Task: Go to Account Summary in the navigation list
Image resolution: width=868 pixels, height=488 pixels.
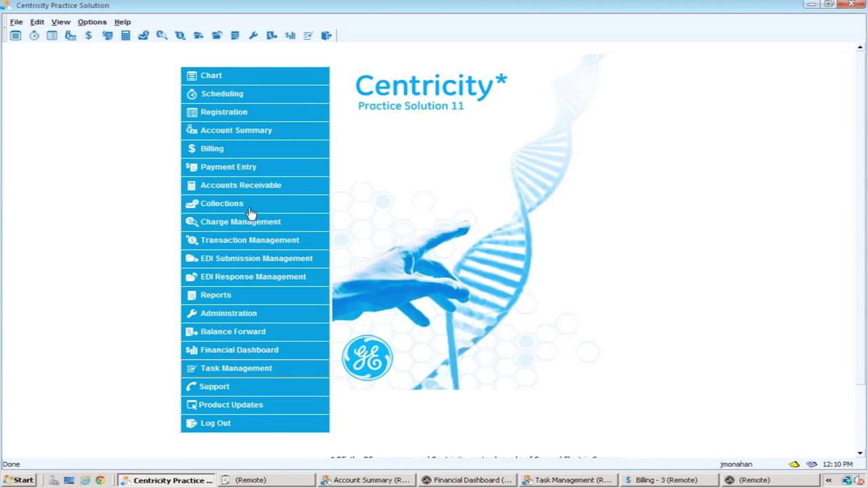Action: pos(255,130)
